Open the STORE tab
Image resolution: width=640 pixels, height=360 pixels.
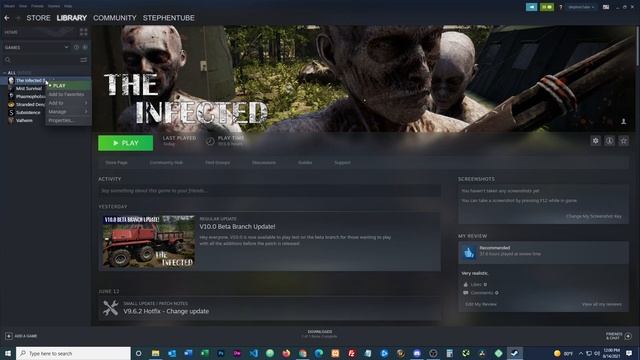(38, 18)
